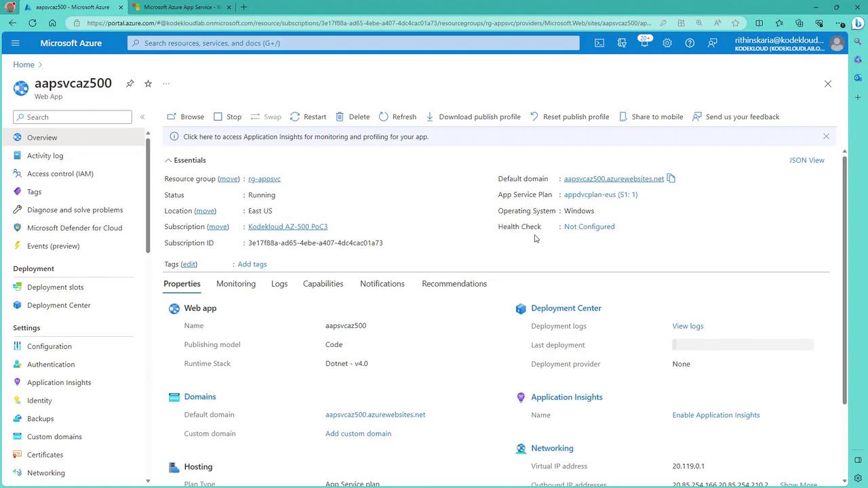This screenshot has width=868, height=488.
Task: Refresh the overview page
Action: (397, 117)
